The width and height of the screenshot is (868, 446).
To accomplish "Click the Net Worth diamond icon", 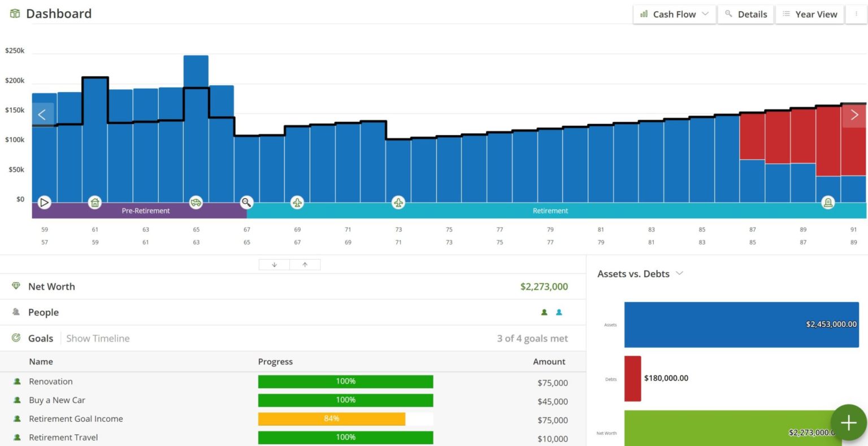I will click(16, 286).
